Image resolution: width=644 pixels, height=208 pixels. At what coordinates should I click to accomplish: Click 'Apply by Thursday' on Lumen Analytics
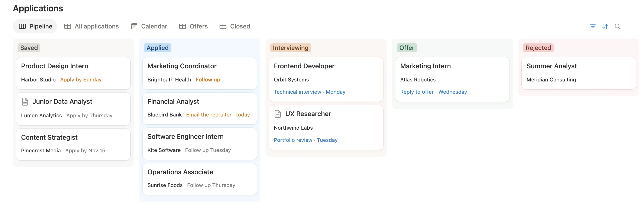(89, 115)
